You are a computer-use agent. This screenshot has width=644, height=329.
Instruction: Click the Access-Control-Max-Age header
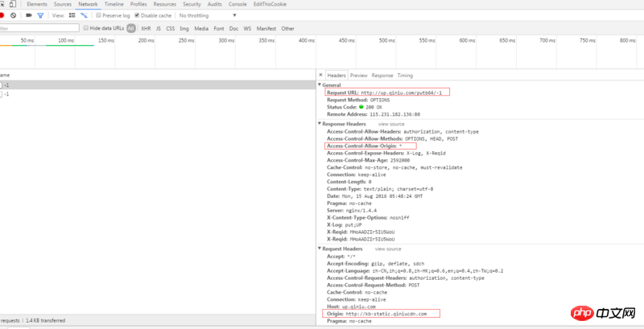(x=368, y=160)
